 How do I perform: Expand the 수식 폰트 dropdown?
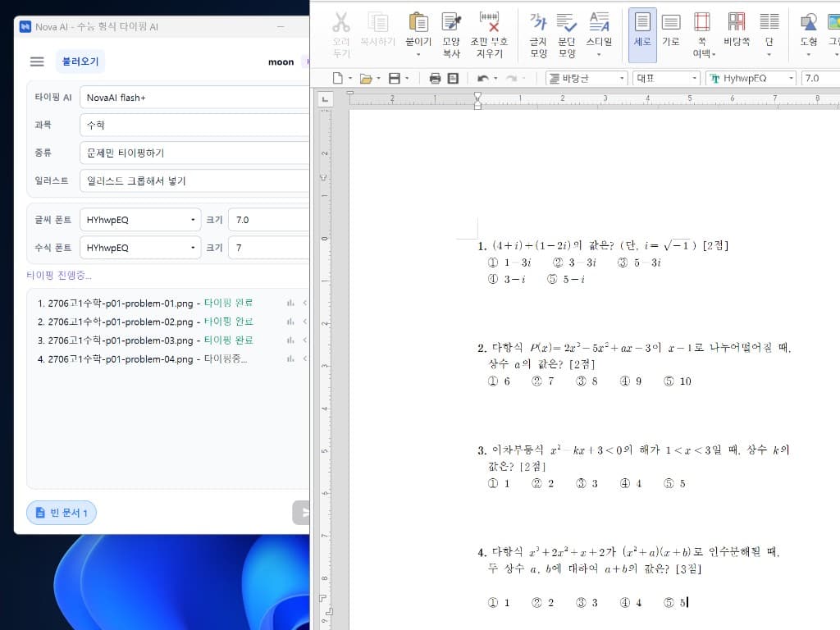click(x=140, y=248)
